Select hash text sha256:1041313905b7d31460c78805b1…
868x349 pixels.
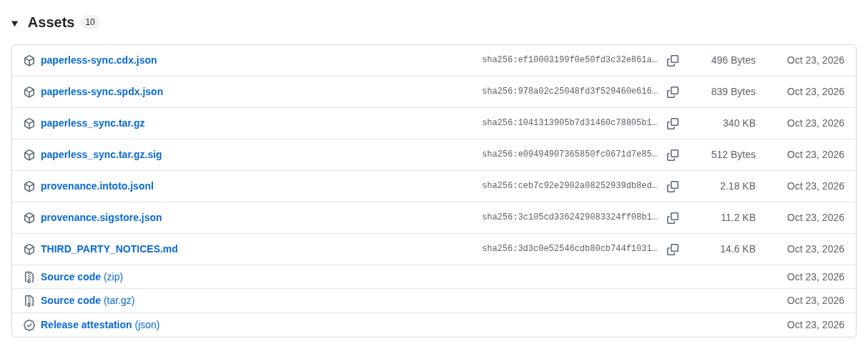(569, 123)
